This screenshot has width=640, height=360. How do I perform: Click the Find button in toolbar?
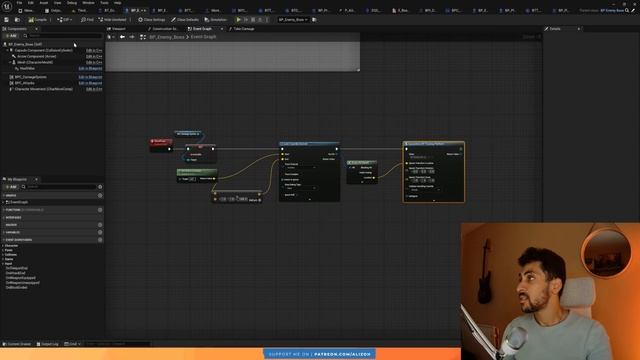[x=87, y=20]
